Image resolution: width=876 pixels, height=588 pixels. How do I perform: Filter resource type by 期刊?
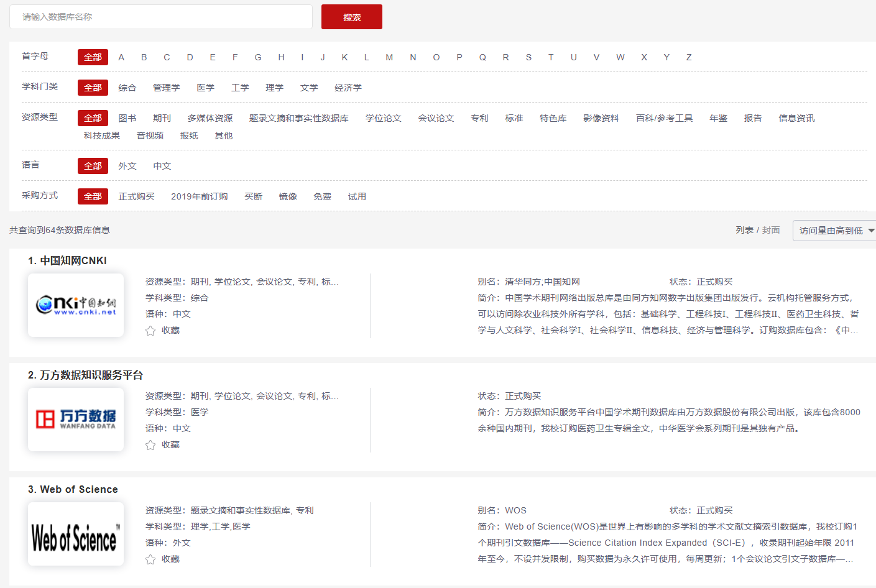click(162, 118)
